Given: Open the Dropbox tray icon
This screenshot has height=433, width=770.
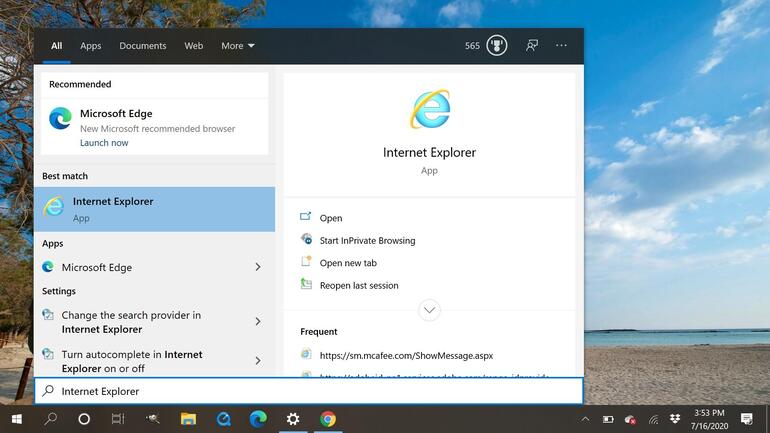Looking at the screenshot, I should (675, 419).
